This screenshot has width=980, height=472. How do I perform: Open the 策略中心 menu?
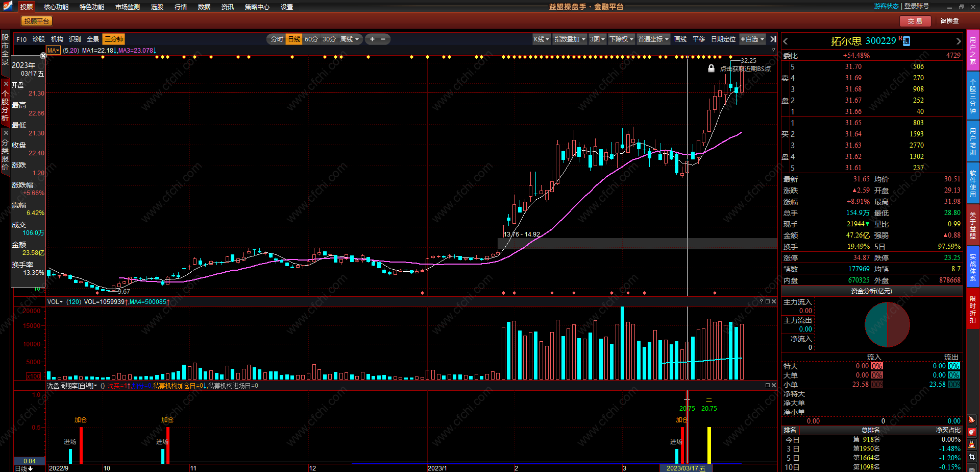point(257,7)
